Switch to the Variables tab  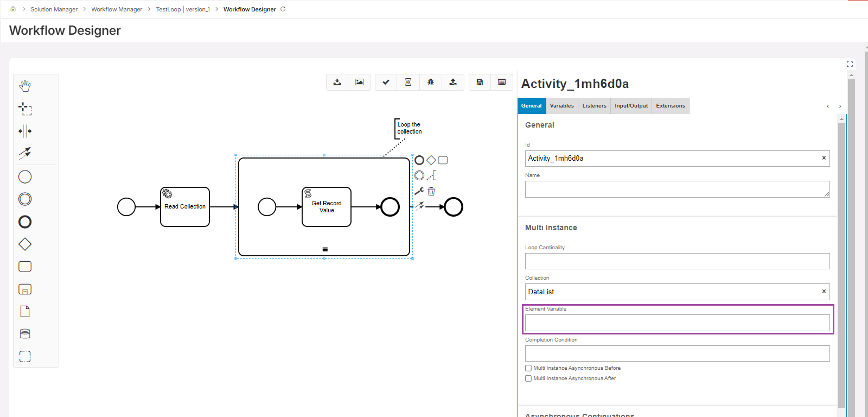[562, 106]
